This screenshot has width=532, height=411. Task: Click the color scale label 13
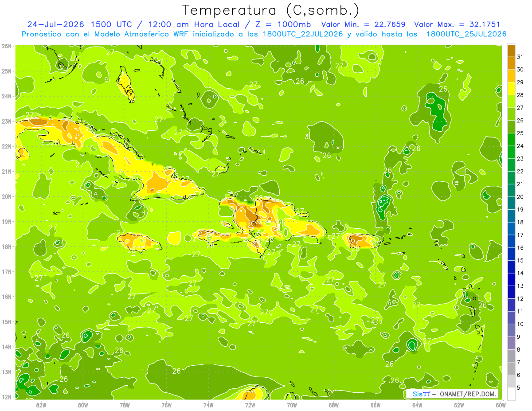pos(520,286)
